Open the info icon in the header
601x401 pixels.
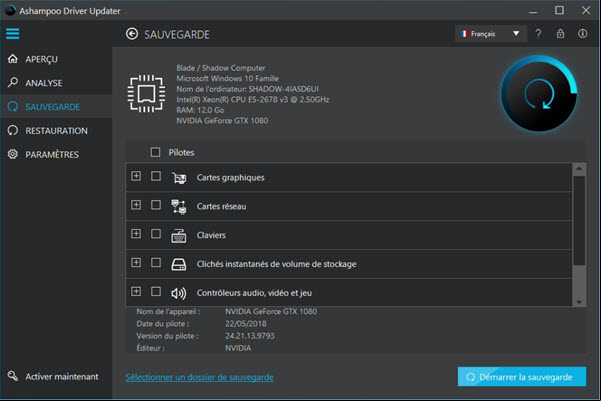[x=583, y=34]
